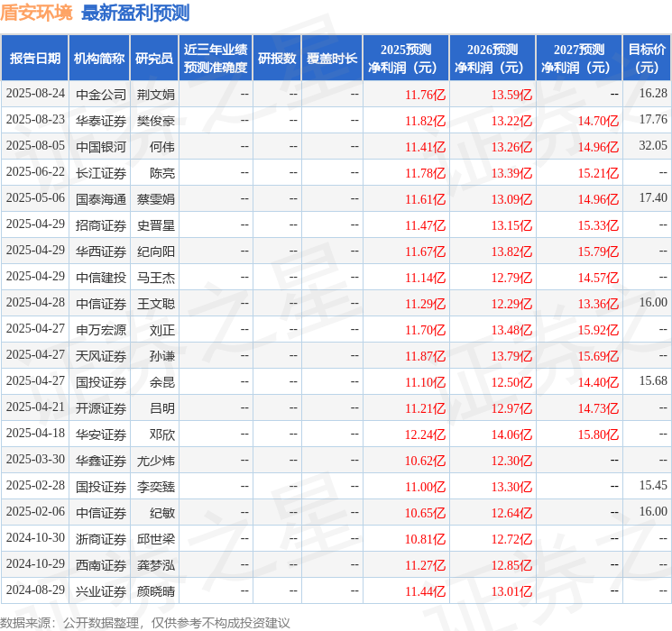Viewport: 672px width, 631px height.
Task: Click the 14.73亿 forecast value
Action: (x=598, y=408)
